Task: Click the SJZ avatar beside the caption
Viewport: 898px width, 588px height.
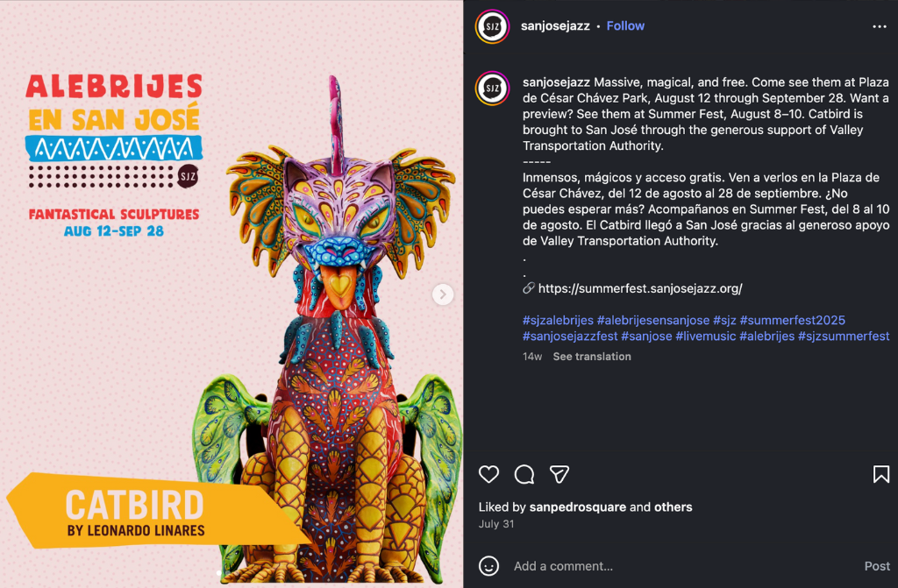Action: click(x=492, y=89)
